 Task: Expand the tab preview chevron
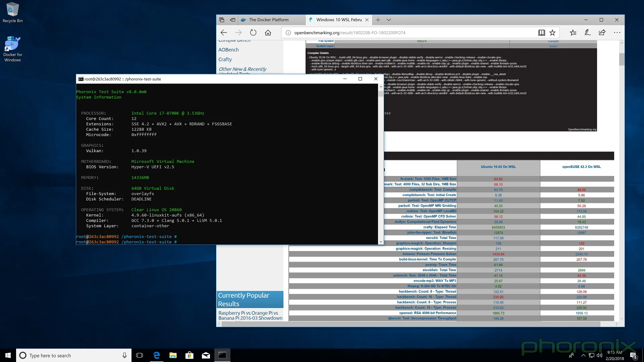point(389,20)
